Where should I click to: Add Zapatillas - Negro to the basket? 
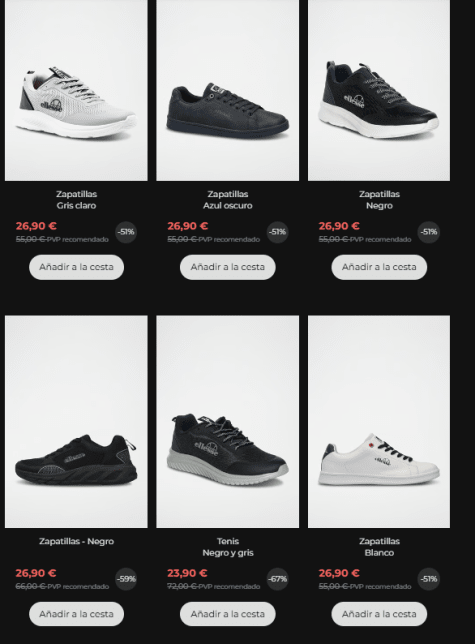click(76, 614)
